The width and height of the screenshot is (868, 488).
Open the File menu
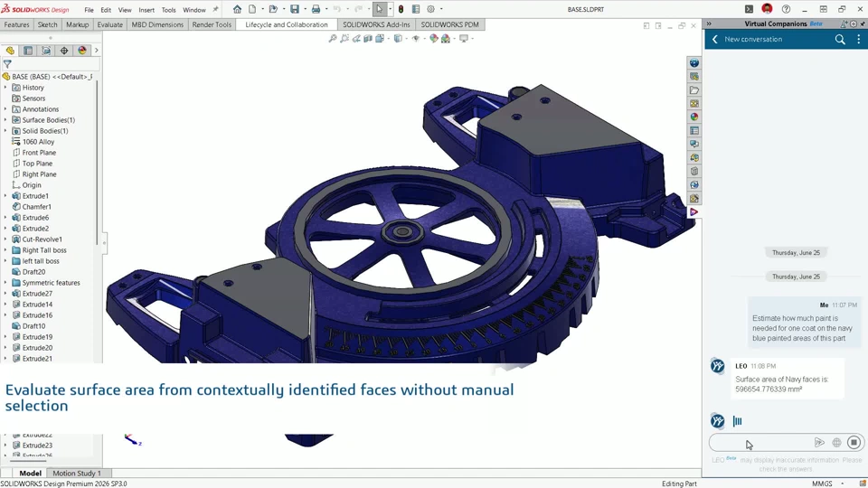pos(89,10)
